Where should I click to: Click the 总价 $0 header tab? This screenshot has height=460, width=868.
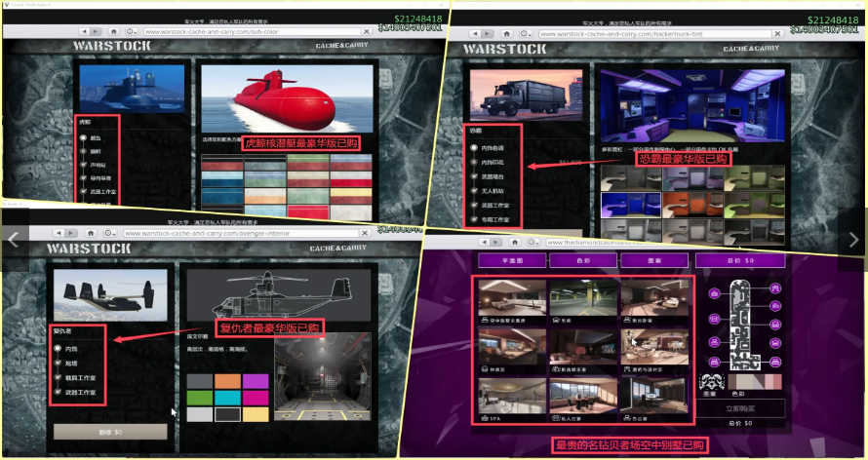pyautogui.click(x=740, y=260)
